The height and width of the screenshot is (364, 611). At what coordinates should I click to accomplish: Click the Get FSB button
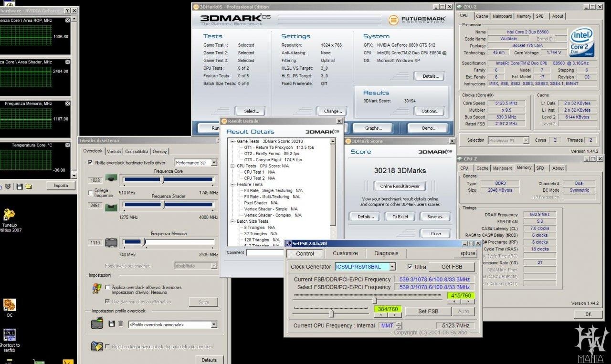click(452, 267)
